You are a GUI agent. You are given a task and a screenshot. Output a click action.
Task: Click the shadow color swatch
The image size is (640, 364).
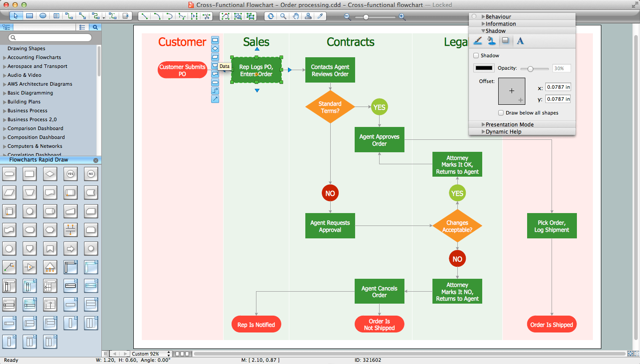484,68
